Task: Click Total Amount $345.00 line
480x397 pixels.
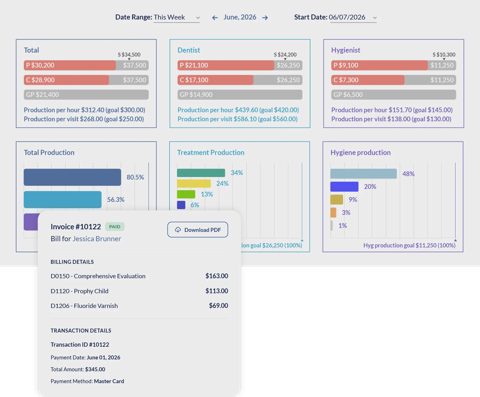Action: [78, 369]
